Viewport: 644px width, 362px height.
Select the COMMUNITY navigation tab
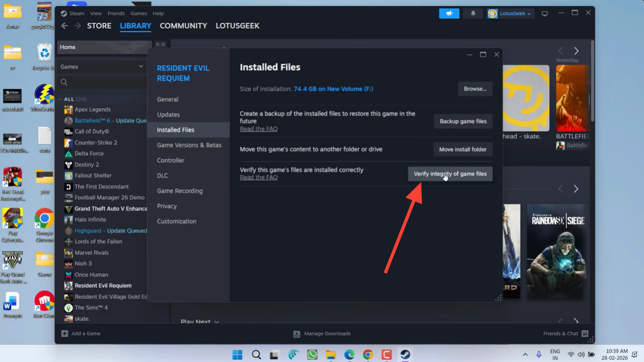[183, 26]
